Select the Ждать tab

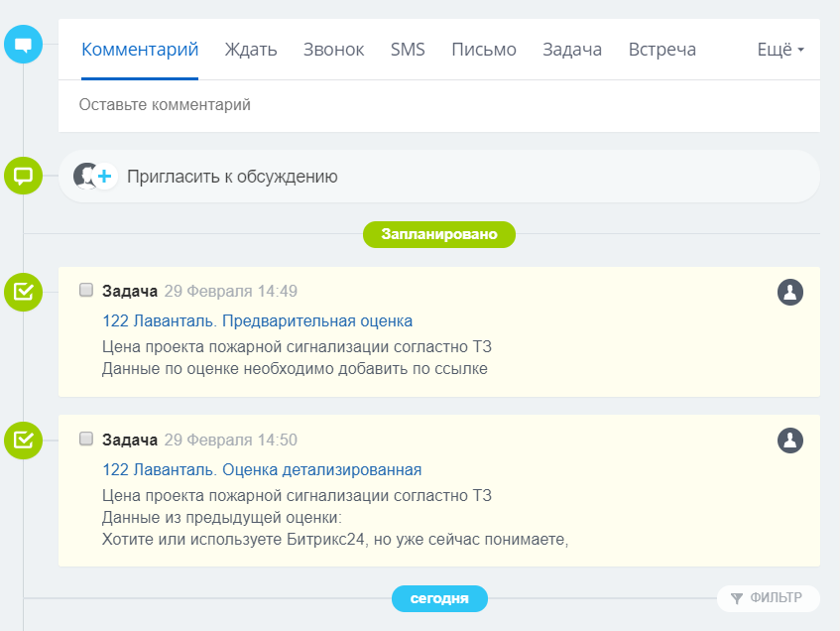click(x=251, y=50)
